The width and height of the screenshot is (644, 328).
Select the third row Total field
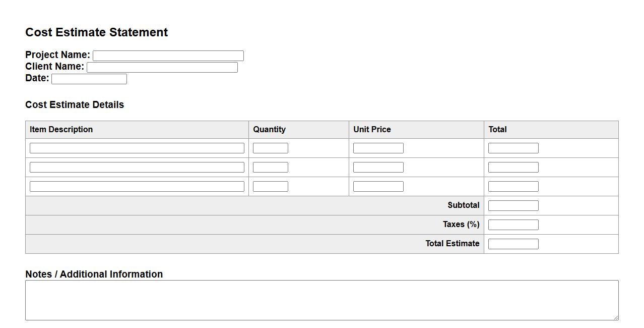(x=513, y=186)
